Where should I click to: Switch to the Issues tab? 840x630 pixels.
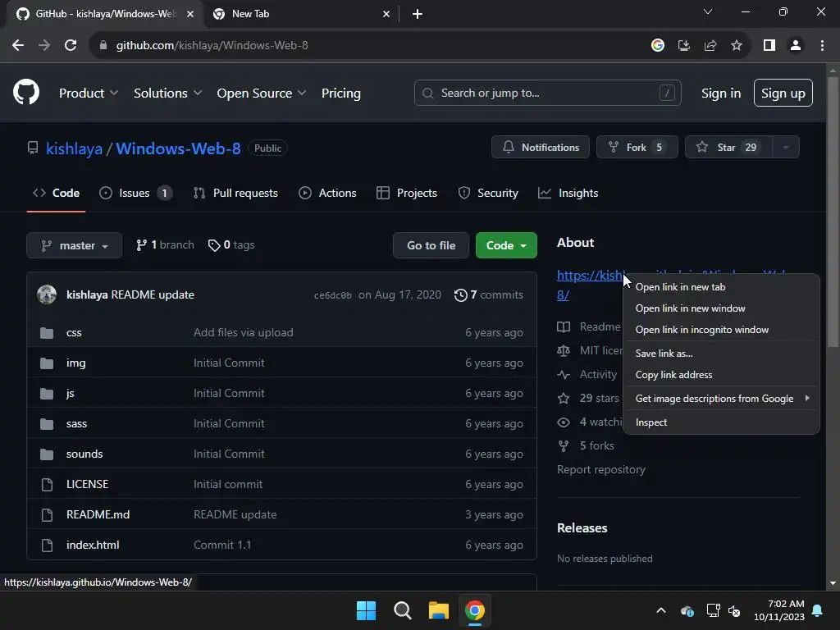[136, 193]
